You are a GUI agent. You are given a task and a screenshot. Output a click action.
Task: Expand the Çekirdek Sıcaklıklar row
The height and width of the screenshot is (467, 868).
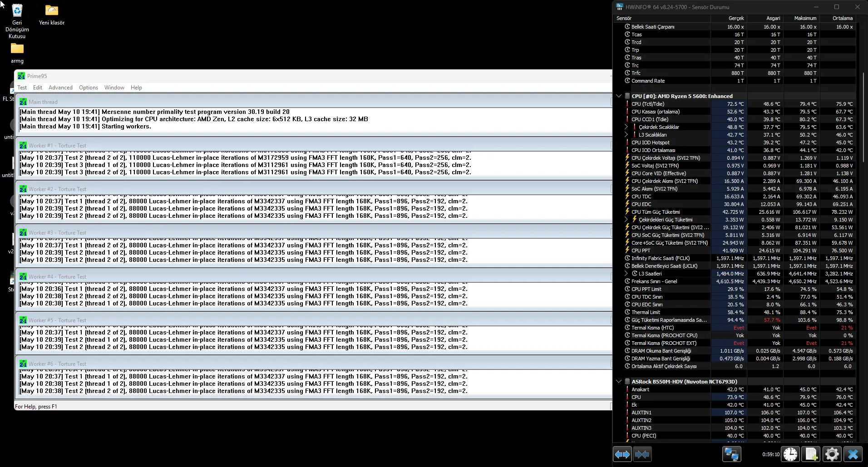coord(626,127)
